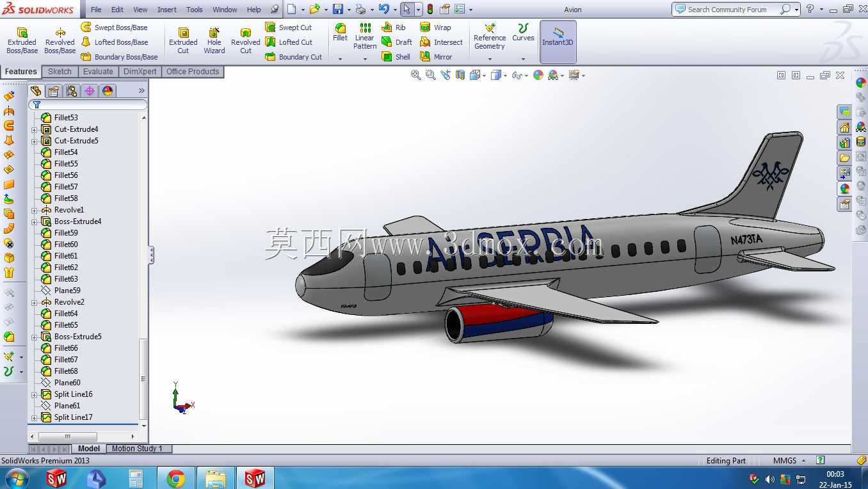868x489 pixels.
Task: Open the dropdown arrow beside the Undo icon
Action: (x=395, y=10)
